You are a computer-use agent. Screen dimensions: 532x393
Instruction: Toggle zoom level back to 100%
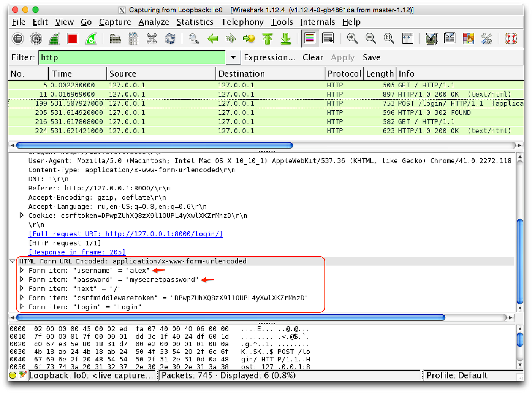click(x=388, y=38)
